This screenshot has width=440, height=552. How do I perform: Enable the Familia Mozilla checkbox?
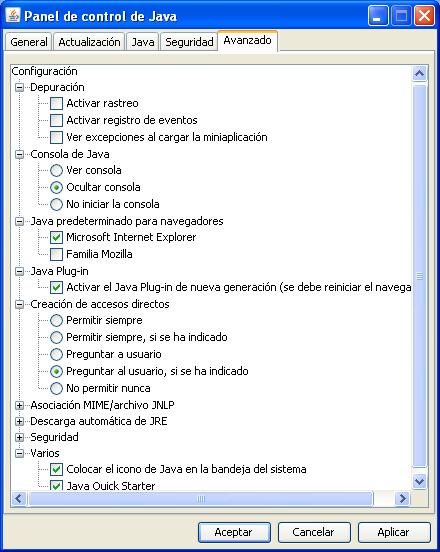(56, 254)
